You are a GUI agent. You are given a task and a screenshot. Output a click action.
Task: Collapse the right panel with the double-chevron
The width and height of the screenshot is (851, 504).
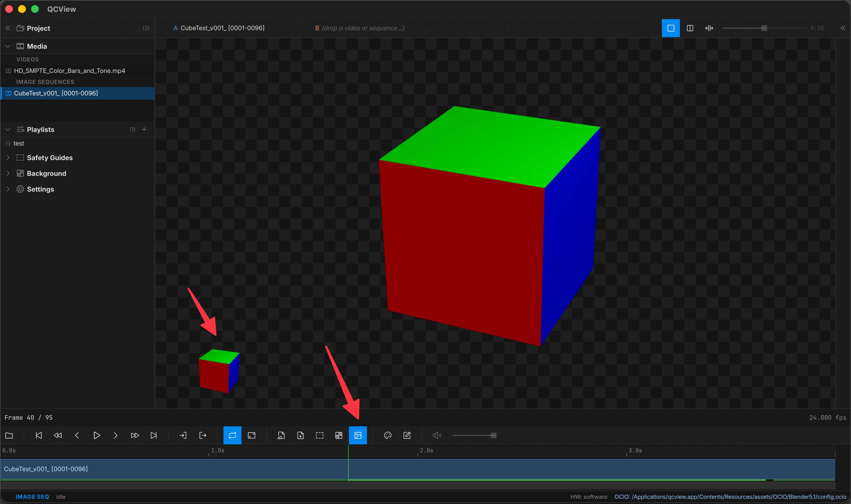click(x=843, y=28)
